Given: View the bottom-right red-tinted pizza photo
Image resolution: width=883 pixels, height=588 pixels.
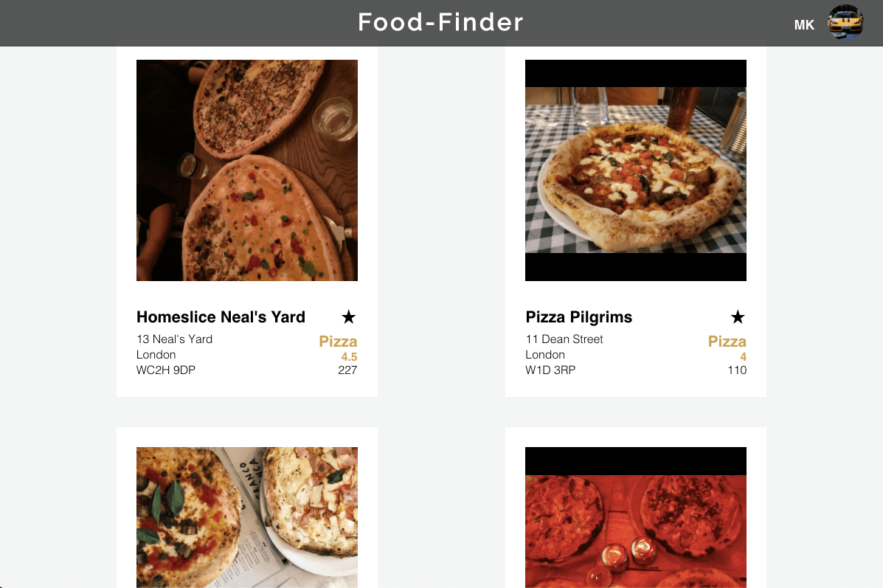Looking at the screenshot, I should 636,516.
